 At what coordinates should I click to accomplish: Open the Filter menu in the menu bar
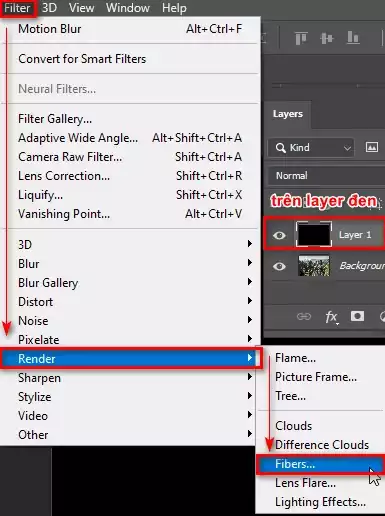(x=17, y=8)
